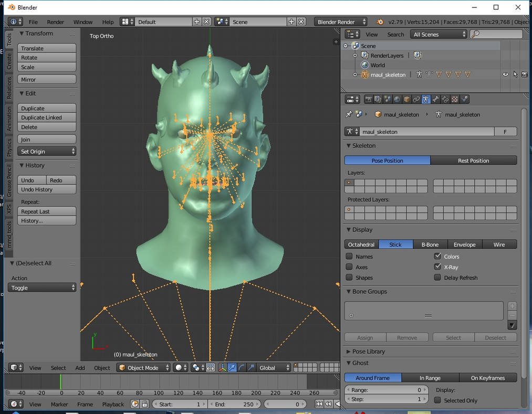
Task: Open the Constraints chain-link tab icon
Action: pyautogui.click(x=416, y=99)
